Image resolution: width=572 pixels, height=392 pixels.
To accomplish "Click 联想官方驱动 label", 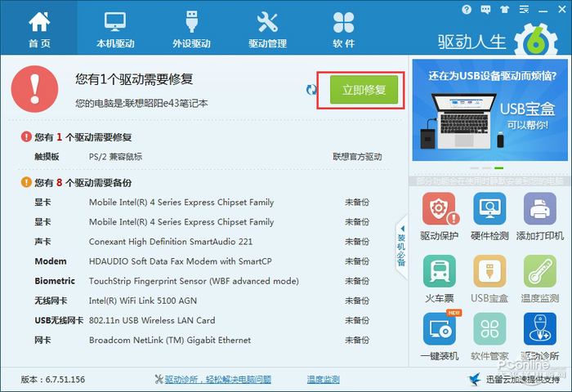I will [357, 157].
